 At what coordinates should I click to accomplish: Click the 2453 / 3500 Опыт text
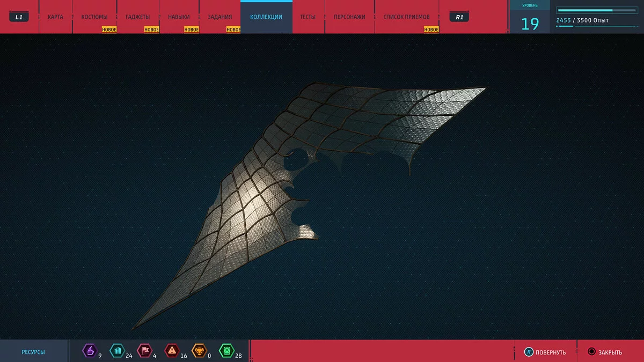[582, 20]
